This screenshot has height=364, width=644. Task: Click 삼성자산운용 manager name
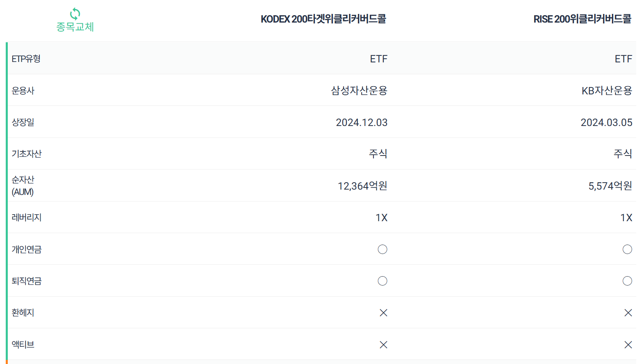click(359, 90)
